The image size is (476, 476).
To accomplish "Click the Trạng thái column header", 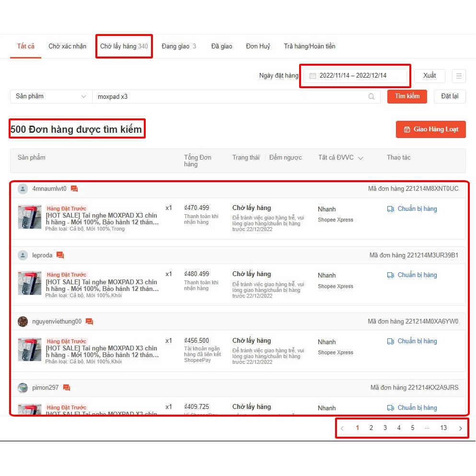I will coord(246,158).
